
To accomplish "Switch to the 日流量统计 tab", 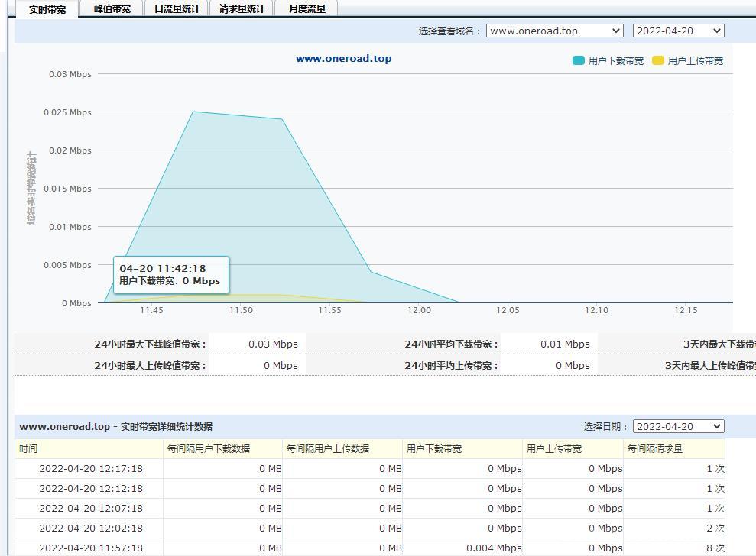I will [x=177, y=9].
